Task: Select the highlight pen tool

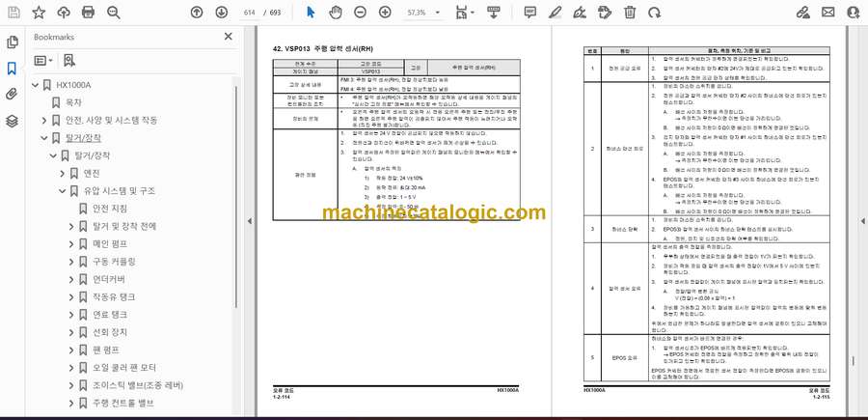Action: click(556, 13)
